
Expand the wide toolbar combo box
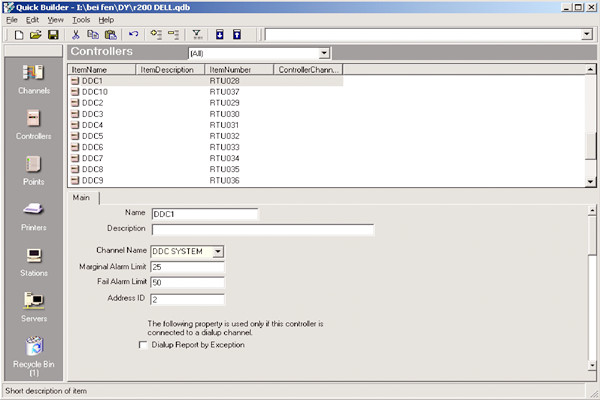[586, 35]
